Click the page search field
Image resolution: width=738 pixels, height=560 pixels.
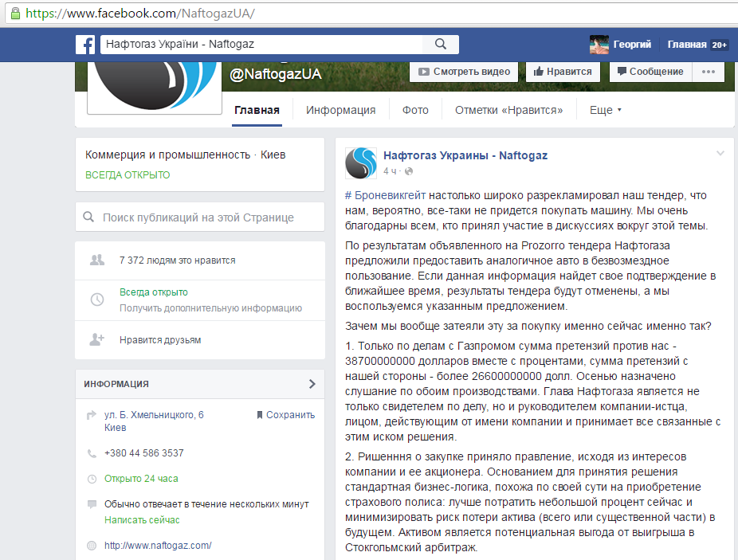[199, 217]
